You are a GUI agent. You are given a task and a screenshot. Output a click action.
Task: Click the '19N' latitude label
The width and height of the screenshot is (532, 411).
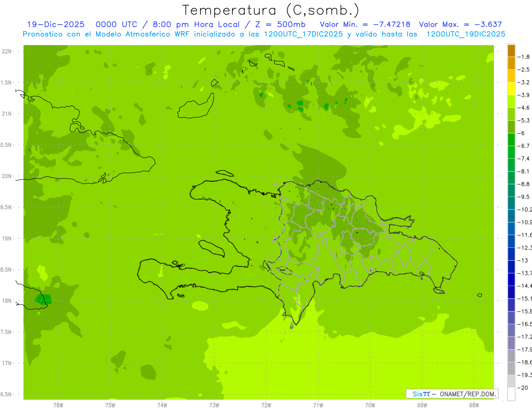7,239
